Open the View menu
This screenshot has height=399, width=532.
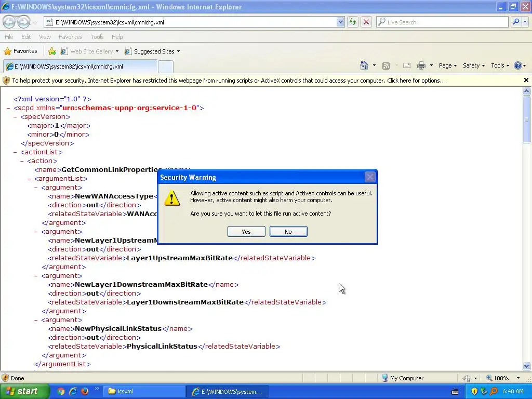[x=45, y=37]
